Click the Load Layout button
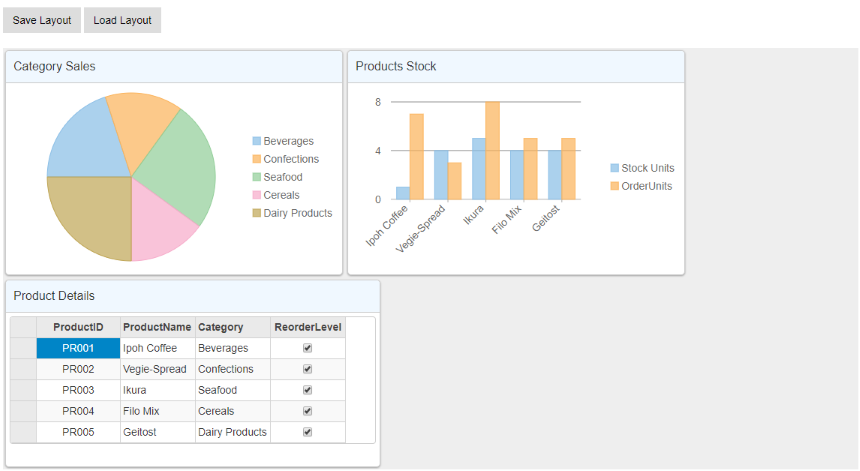860x471 pixels. tap(123, 20)
